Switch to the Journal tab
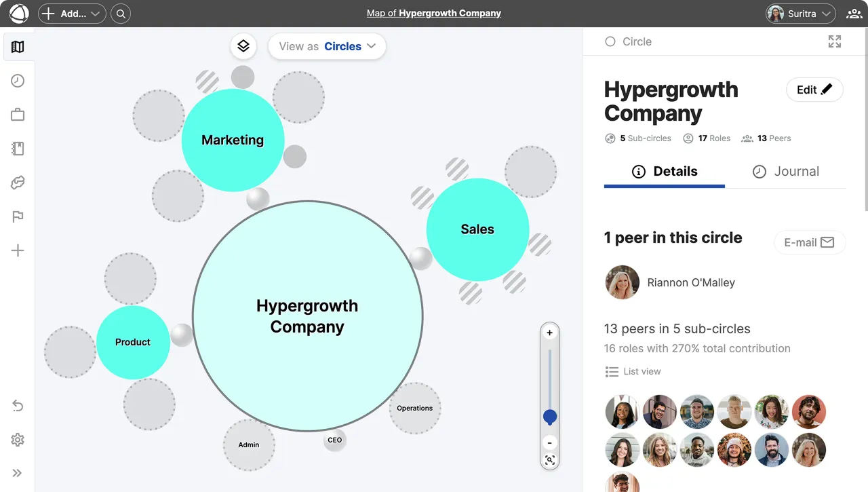The height and width of the screenshot is (492, 868). [x=785, y=172]
